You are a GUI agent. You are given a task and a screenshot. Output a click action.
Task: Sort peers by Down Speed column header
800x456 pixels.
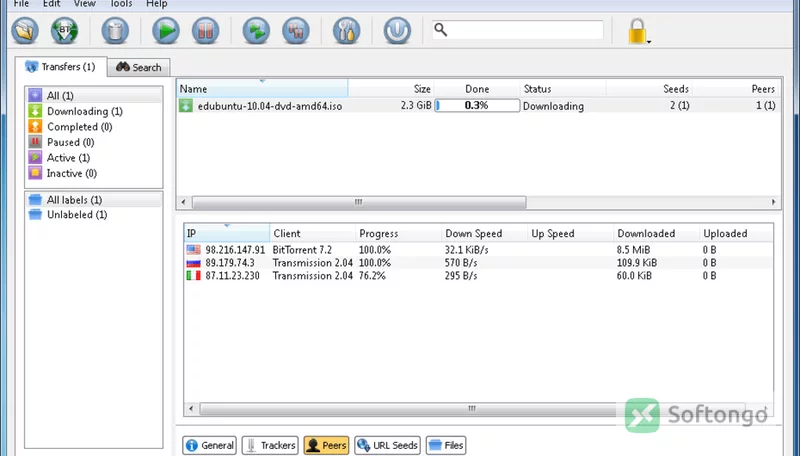pos(484,233)
